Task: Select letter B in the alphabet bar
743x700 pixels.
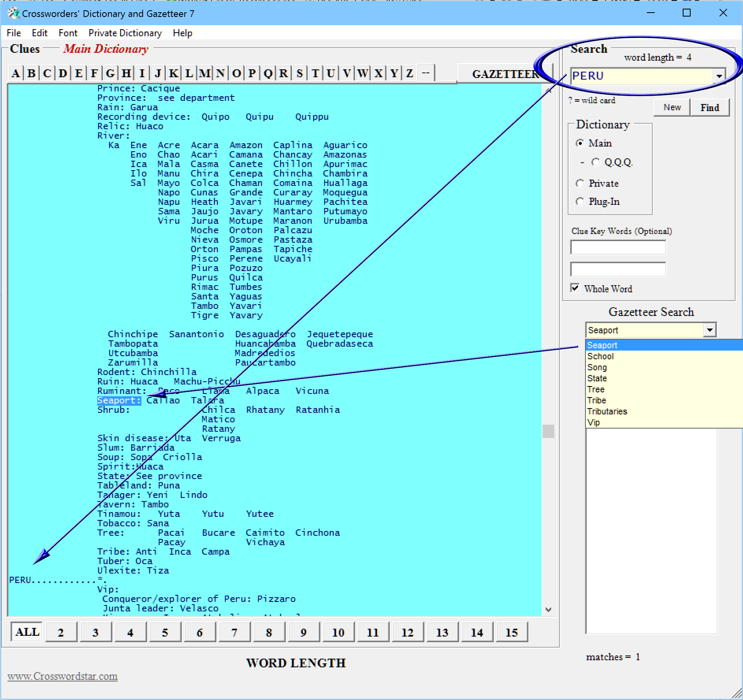Action: tap(32, 73)
